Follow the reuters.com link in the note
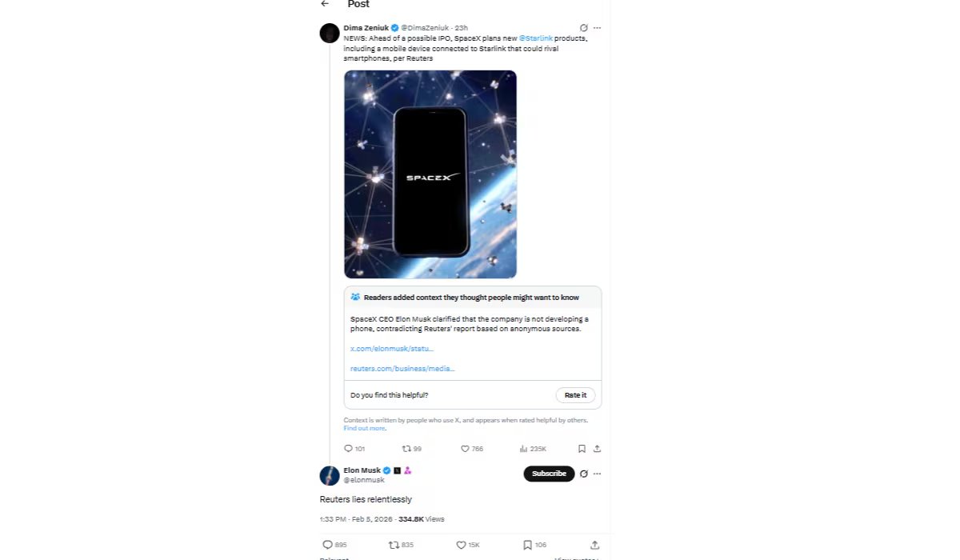 (402, 368)
